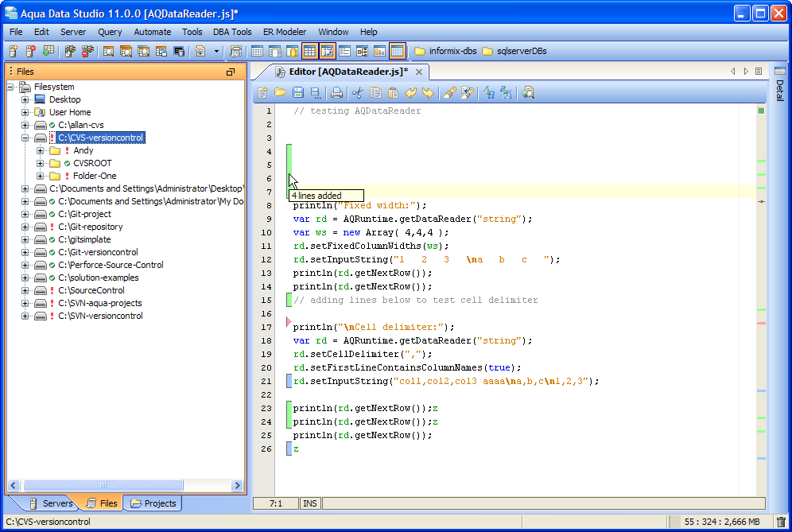The image size is (792, 532).
Task: Collapse the C:\CVS-versioncontrol node
Action: pyautogui.click(x=25, y=138)
